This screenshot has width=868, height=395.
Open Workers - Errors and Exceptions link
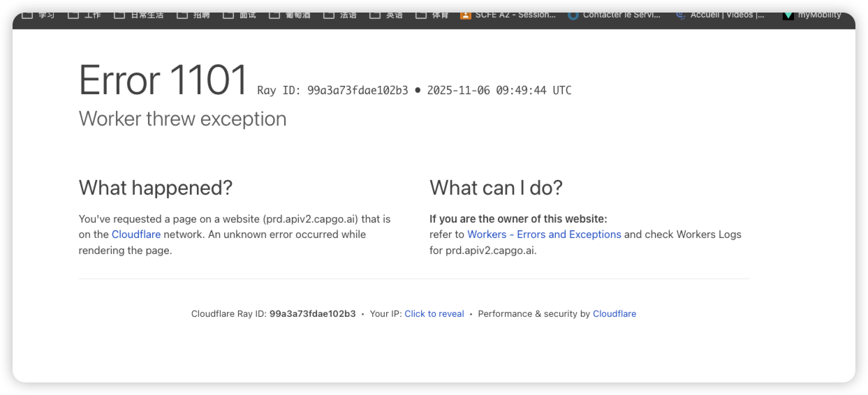point(544,234)
